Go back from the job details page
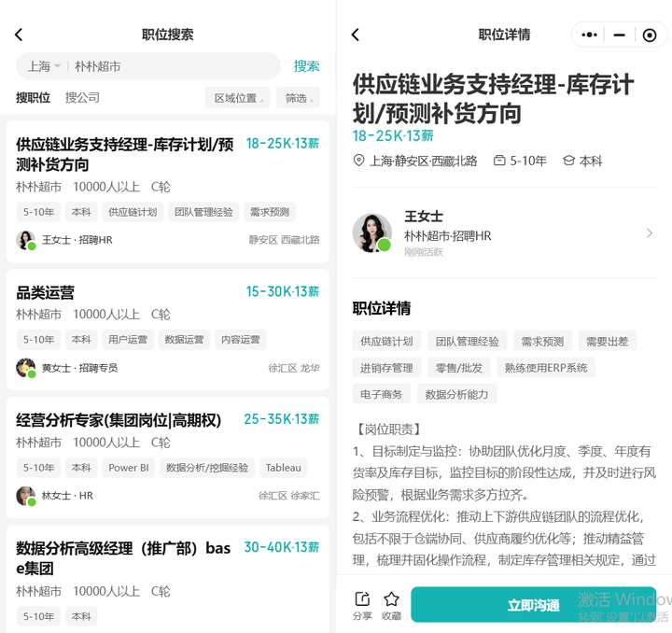The height and width of the screenshot is (633, 672). pyautogui.click(x=356, y=35)
